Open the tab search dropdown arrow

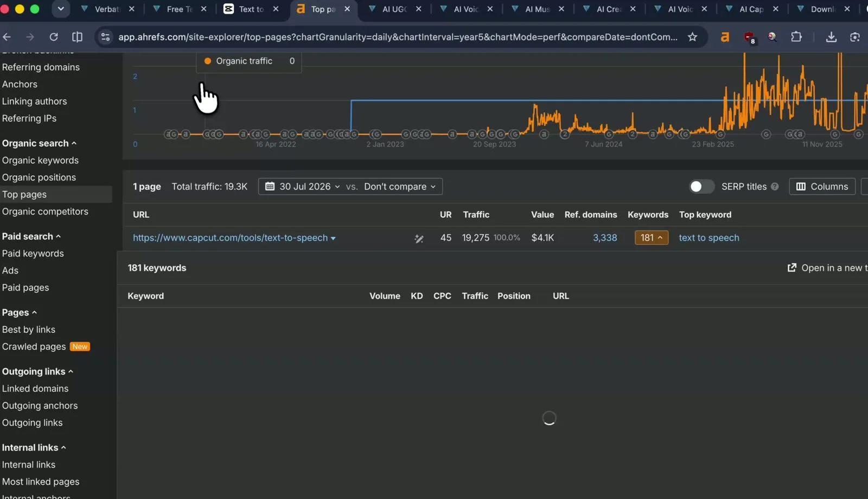[x=61, y=9]
